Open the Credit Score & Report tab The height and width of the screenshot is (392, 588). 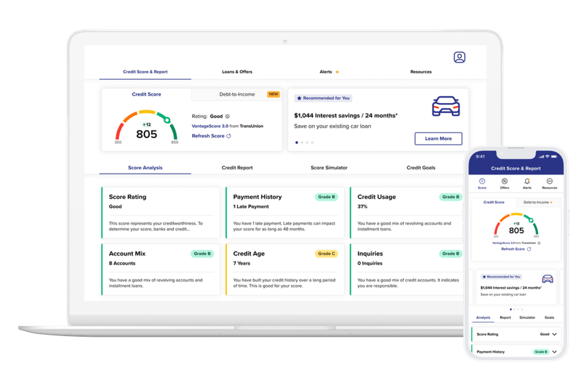click(145, 72)
